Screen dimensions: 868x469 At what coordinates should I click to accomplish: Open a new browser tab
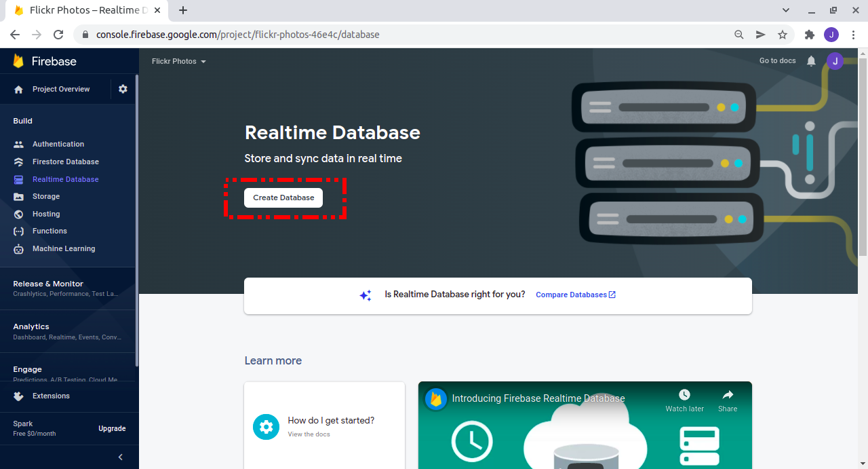pos(183,10)
